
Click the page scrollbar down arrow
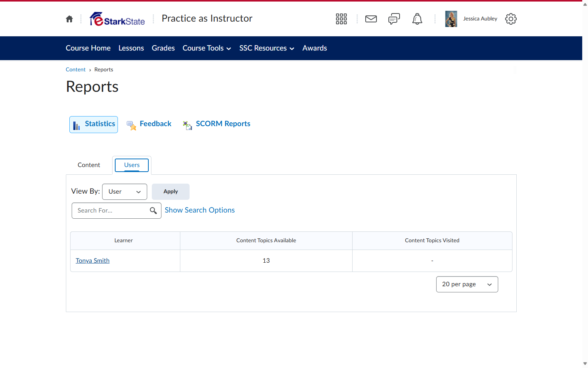(x=585, y=364)
